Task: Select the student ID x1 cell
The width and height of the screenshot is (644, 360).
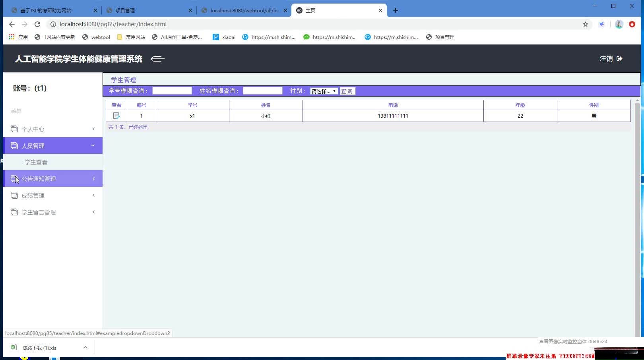Action: [192, 116]
